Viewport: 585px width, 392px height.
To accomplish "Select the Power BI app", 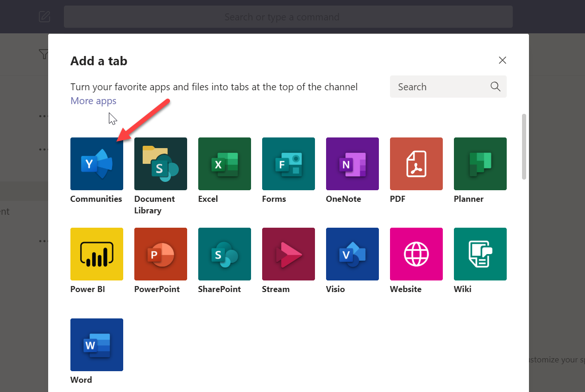I will [x=96, y=254].
